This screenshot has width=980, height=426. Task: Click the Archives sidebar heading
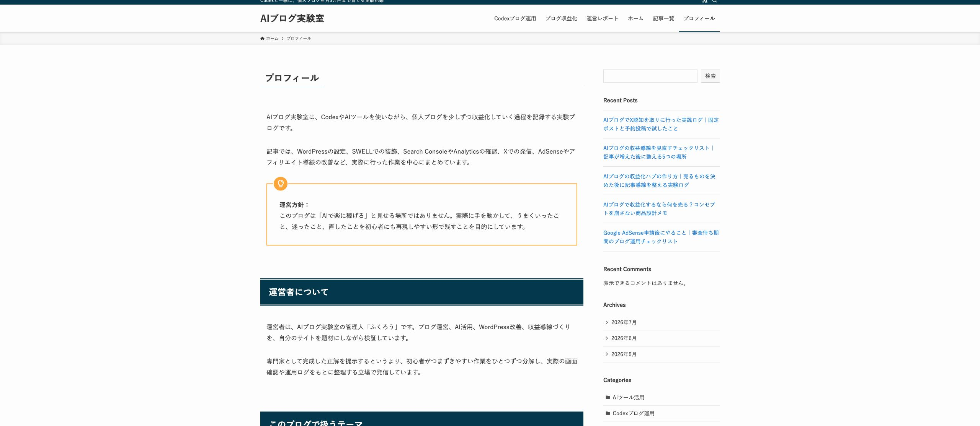click(x=614, y=305)
